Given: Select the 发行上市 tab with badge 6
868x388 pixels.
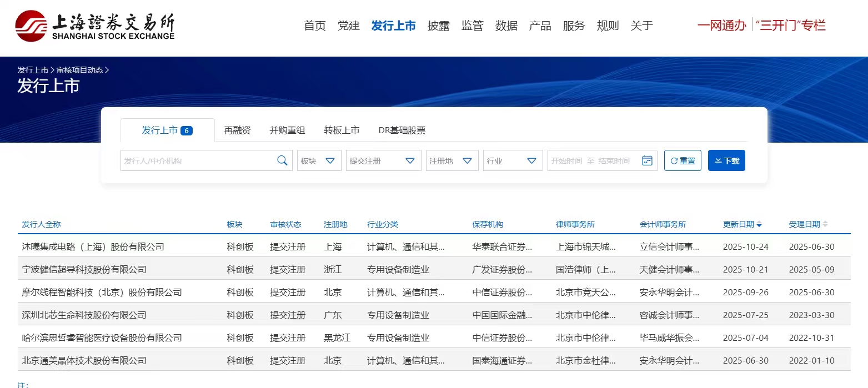Looking at the screenshot, I should tap(167, 130).
